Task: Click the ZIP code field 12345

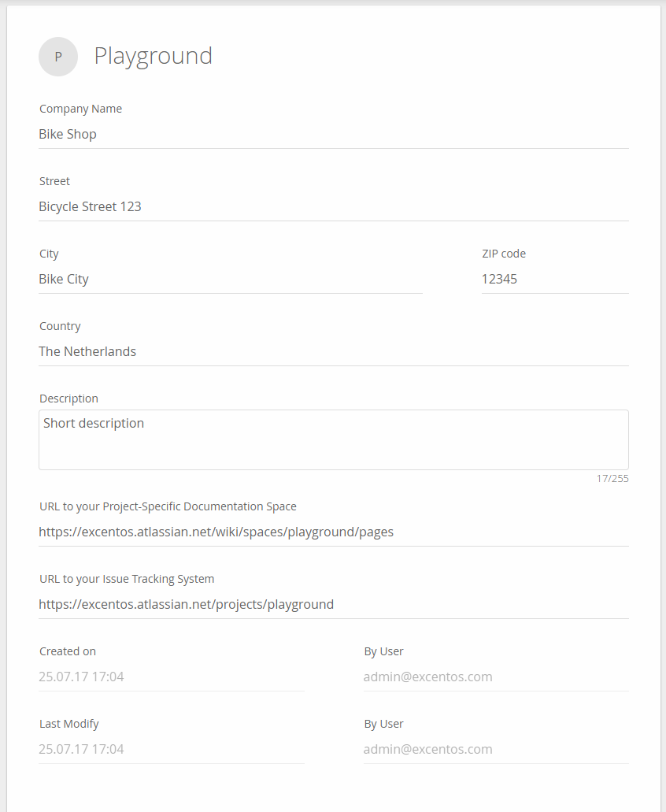Action: (555, 280)
